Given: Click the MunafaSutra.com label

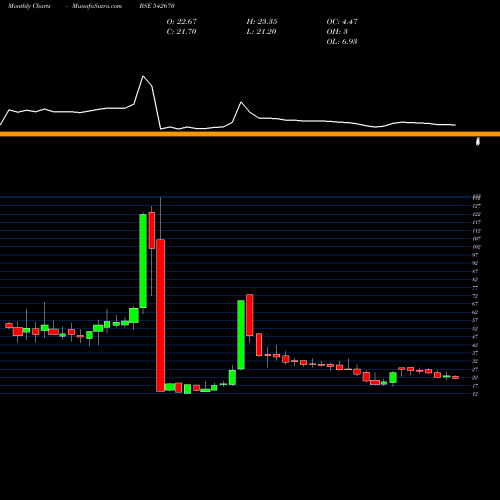Looking at the screenshot, I should coord(97,6).
